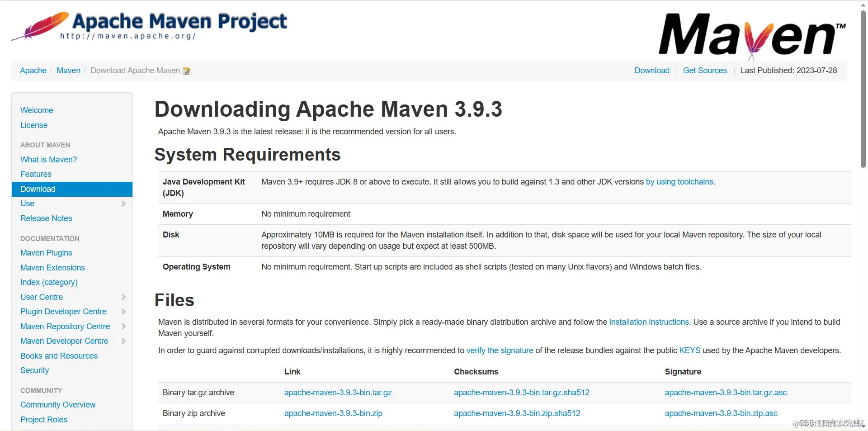Expand the Maven Developer Centre chevron
This screenshot has width=868, height=431.
[123, 341]
